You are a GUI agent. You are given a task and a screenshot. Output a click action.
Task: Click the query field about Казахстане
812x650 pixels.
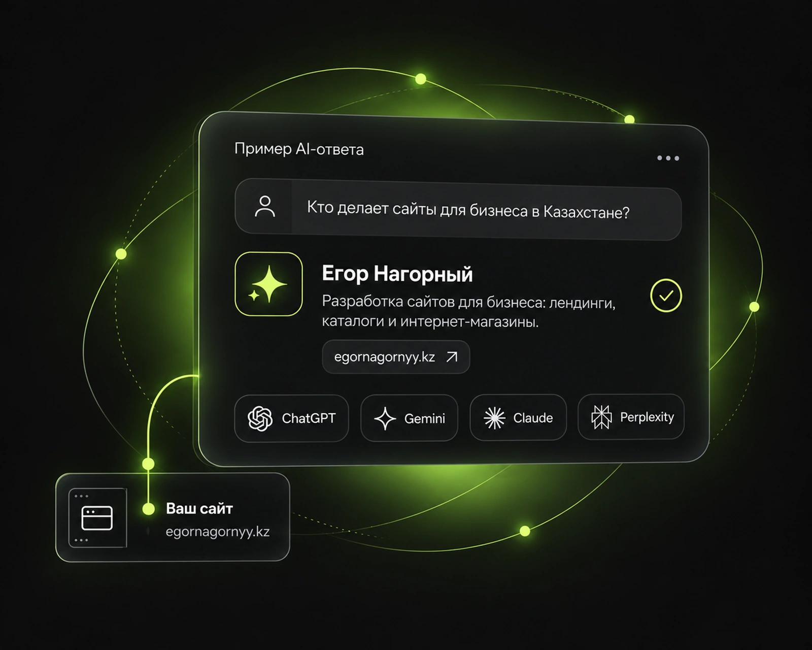pos(458,209)
